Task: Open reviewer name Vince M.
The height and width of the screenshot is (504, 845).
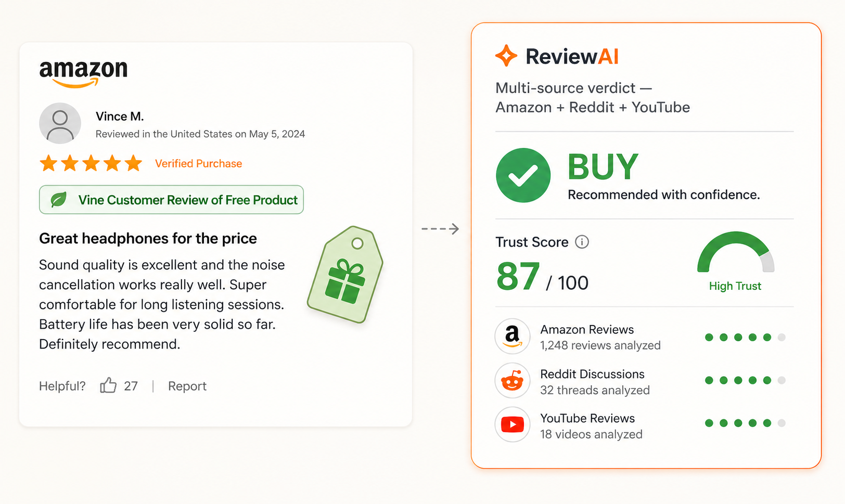Action: pyautogui.click(x=120, y=116)
